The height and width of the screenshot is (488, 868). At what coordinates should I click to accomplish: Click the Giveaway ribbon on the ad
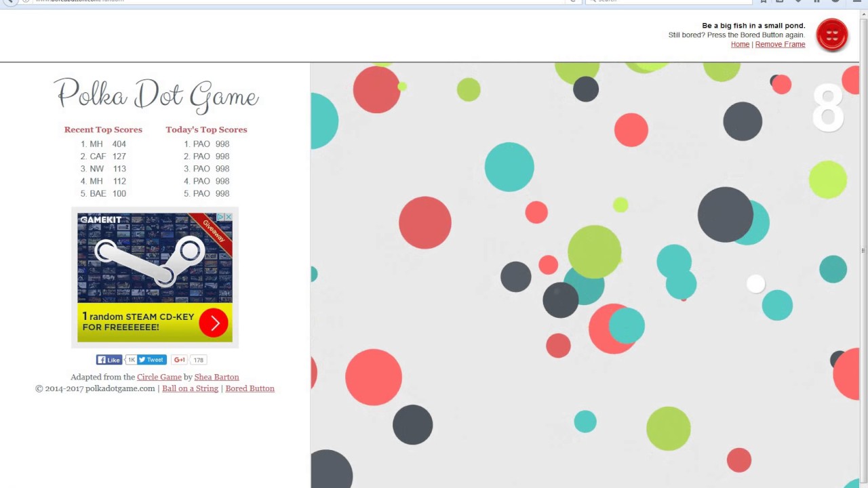click(x=214, y=232)
